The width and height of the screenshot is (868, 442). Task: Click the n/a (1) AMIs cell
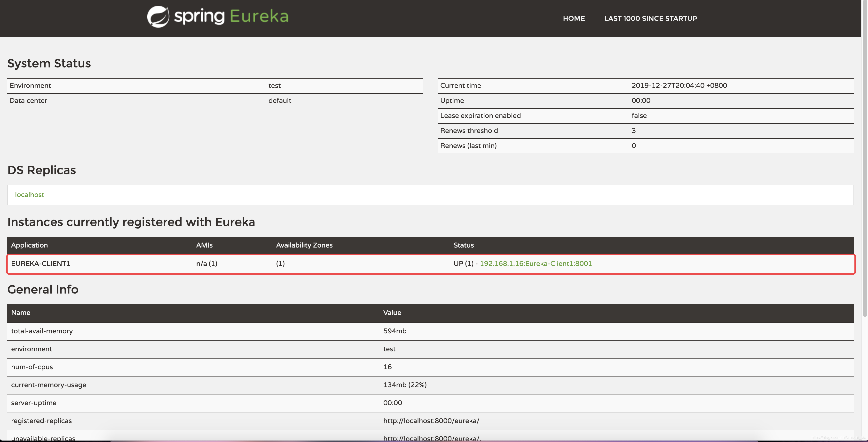(x=206, y=263)
